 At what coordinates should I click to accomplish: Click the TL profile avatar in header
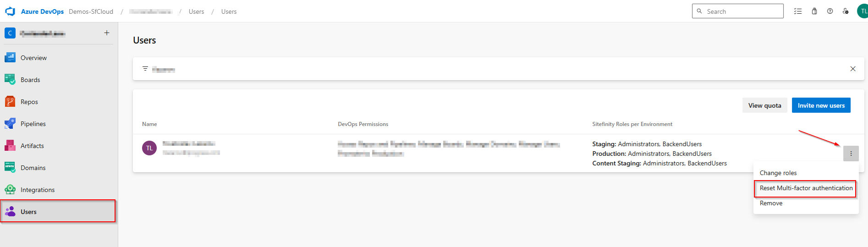[x=863, y=11]
